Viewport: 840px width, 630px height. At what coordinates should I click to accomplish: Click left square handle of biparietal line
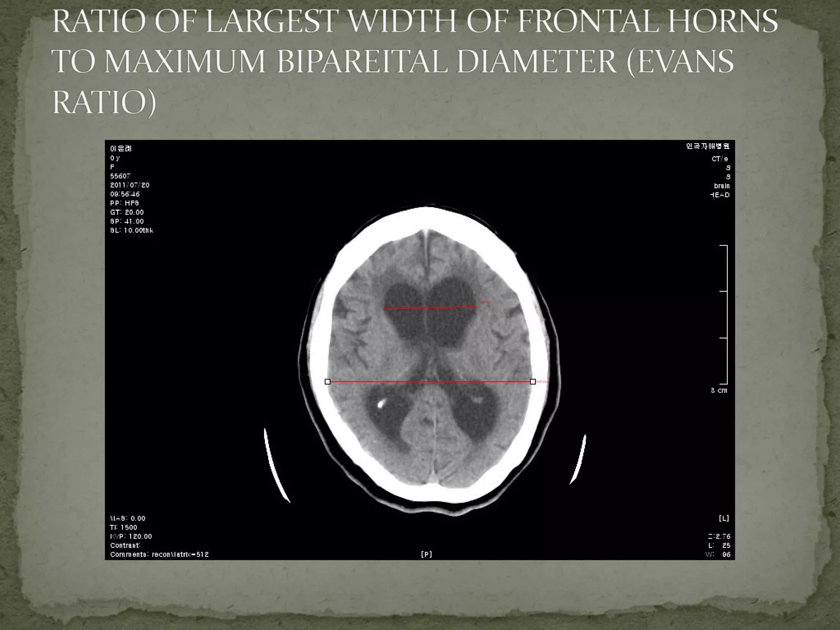coord(327,381)
